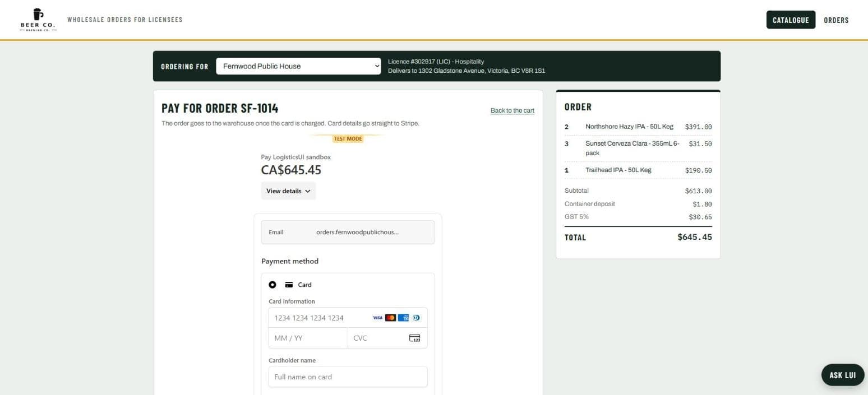Image resolution: width=868 pixels, height=395 pixels.
Task: Click the $391.00 price
Action: tap(699, 127)
